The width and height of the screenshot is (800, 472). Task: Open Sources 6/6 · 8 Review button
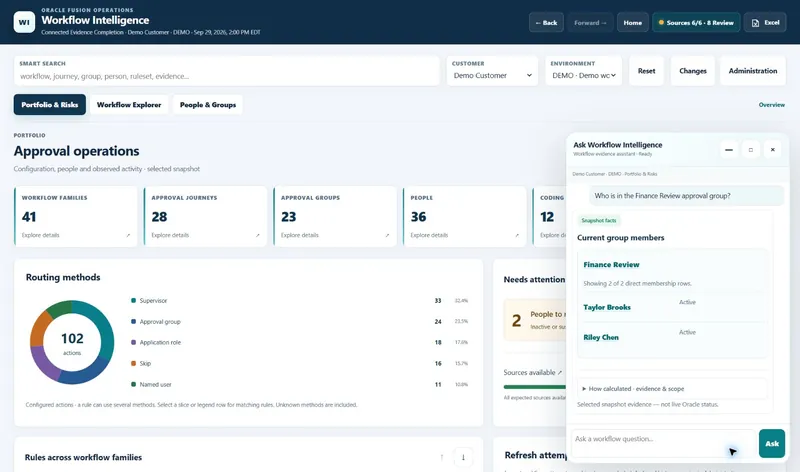click(696, 22)
